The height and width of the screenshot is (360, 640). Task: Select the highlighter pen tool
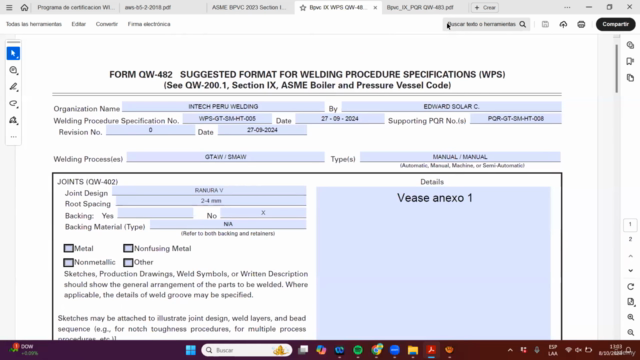(13, 87)
